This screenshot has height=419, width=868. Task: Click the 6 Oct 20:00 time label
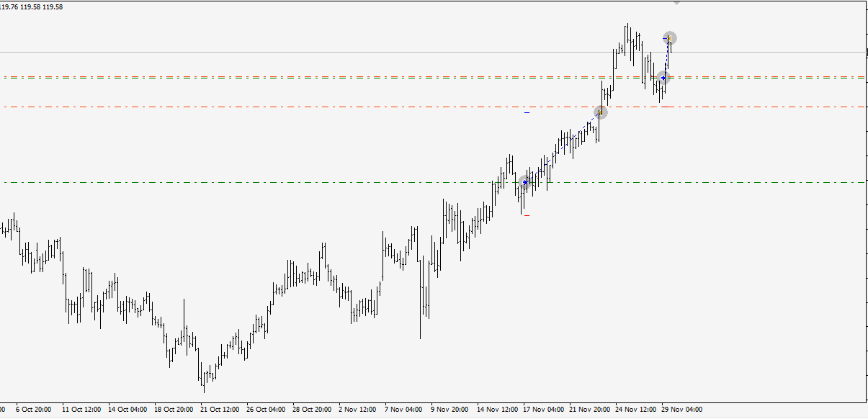(33, 410)
